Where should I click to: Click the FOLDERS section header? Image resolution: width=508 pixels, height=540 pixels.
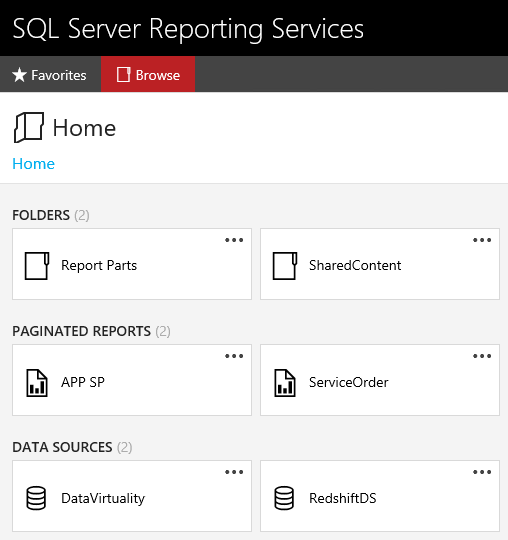click(51, 215)
